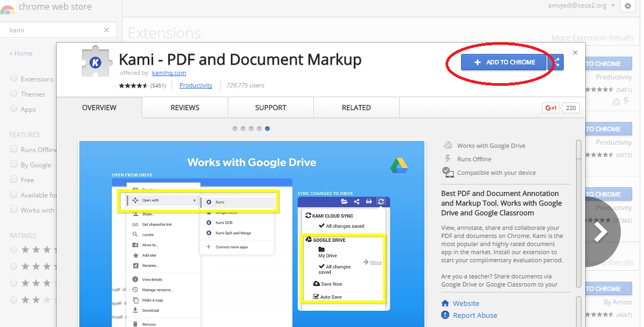Click the lightning Runs Offline icon
Screen dimensions: 644x327
tap(448, 159)
